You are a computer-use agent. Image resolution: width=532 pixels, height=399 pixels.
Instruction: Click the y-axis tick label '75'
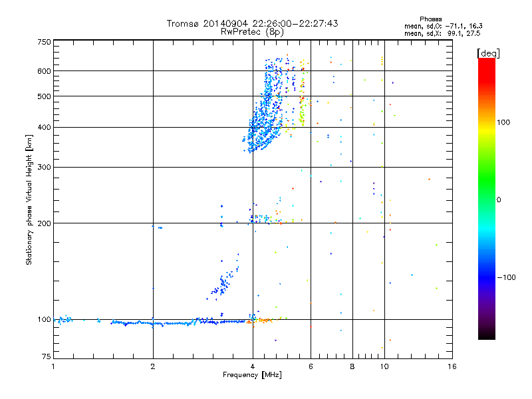point(47,356)
